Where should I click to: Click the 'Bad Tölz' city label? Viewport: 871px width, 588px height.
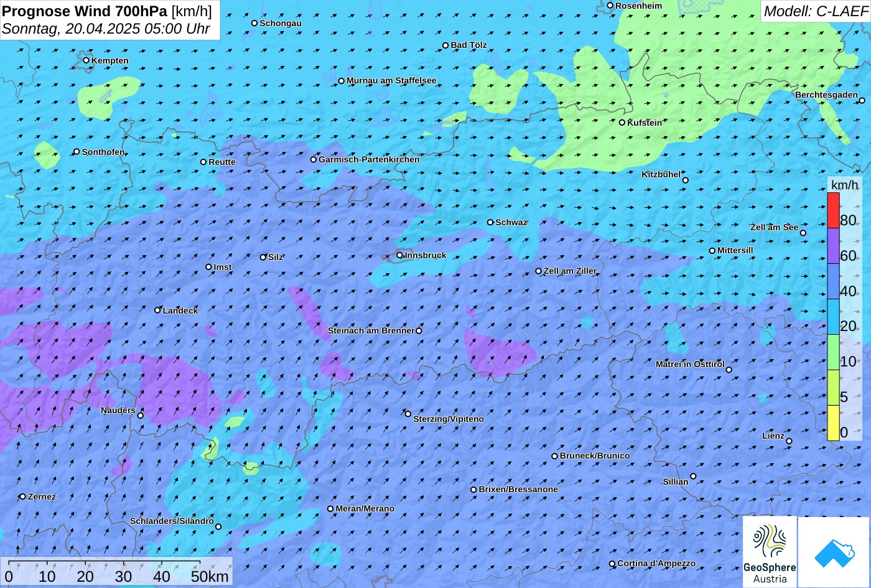pos(469,45)
